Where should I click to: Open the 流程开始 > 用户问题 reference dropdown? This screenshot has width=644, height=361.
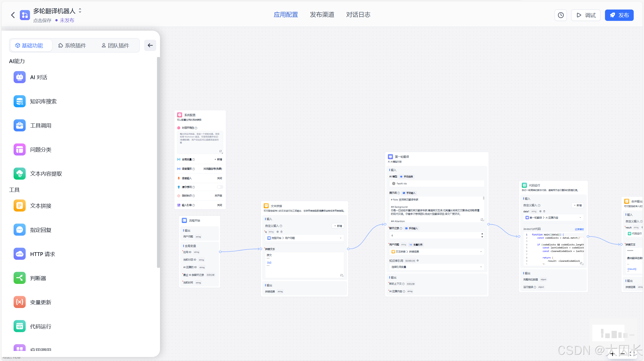[x=304, y=238]
